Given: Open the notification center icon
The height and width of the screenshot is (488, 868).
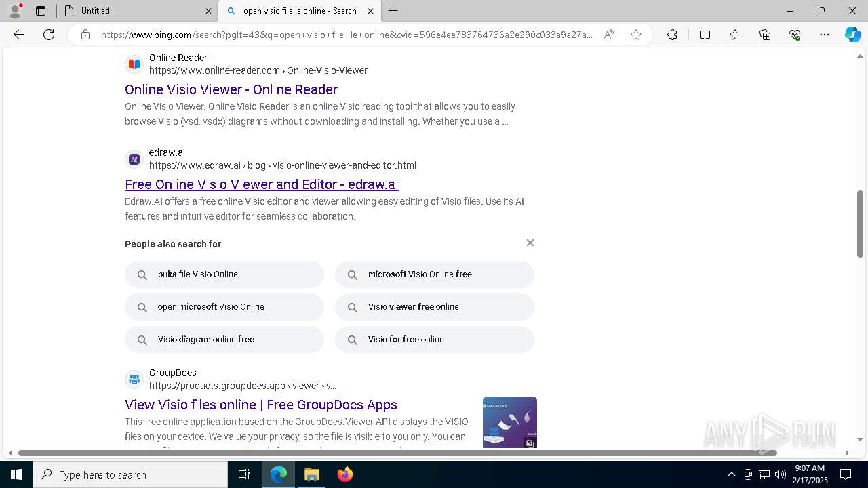Looking at the screenshot, I should point(846,474).
